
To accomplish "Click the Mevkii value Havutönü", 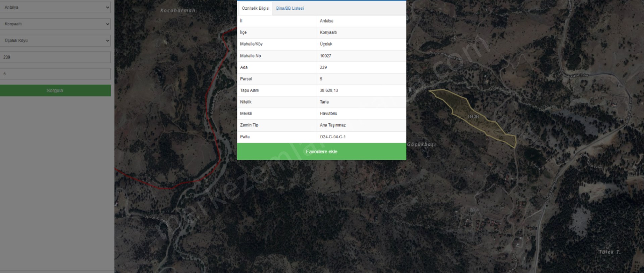I will (x=328, y=114).
